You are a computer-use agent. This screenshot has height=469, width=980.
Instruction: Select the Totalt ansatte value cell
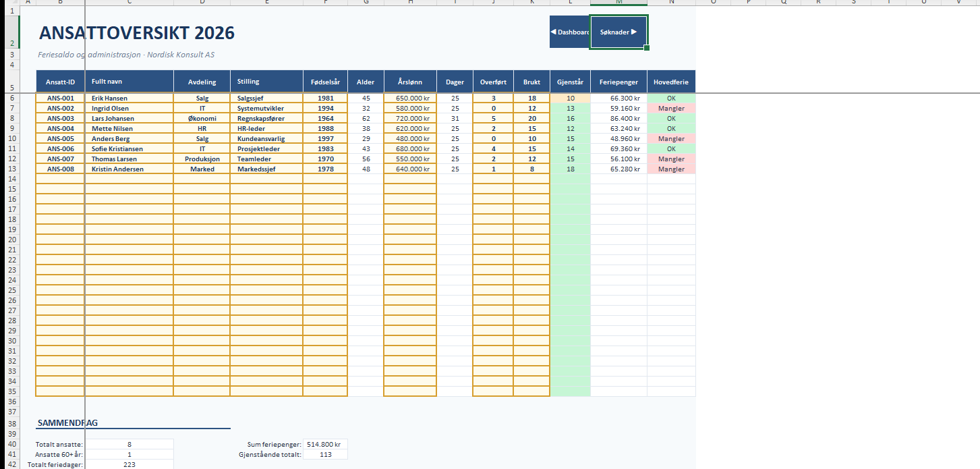129,444
